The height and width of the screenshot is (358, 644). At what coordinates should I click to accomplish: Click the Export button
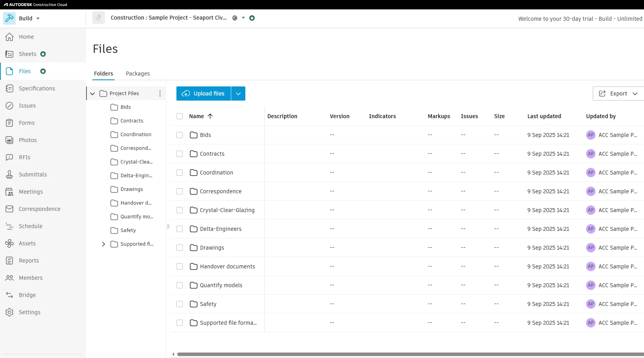tap(618, 94)
